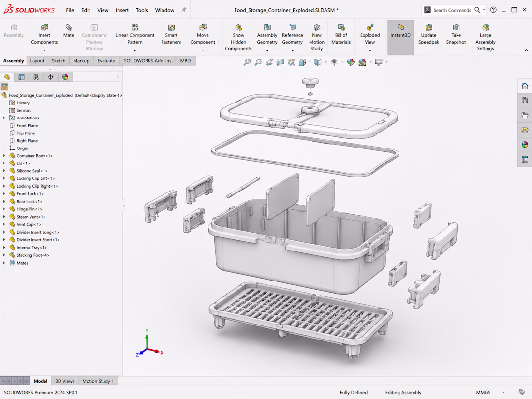This screenshot has height=399, width=532.
Task: Click the SOLIDWORKS Resources home icon
Action: (x=525, y=86)
